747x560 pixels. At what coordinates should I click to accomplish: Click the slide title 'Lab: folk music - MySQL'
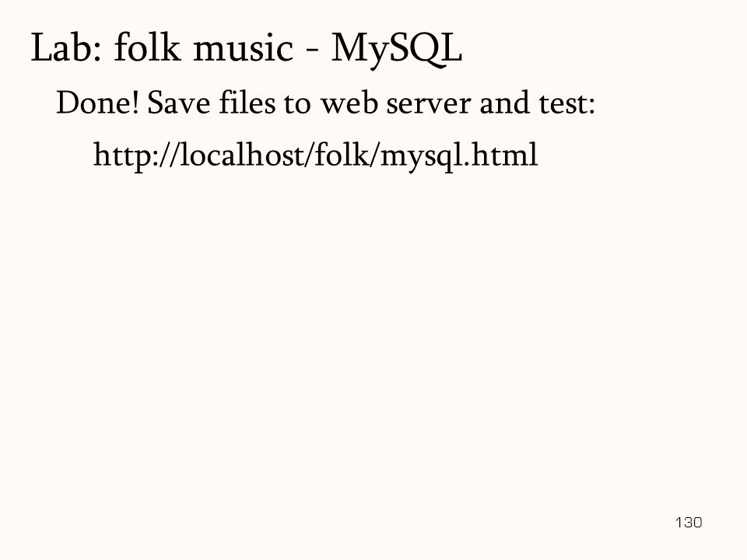click(x=247, y=49)
